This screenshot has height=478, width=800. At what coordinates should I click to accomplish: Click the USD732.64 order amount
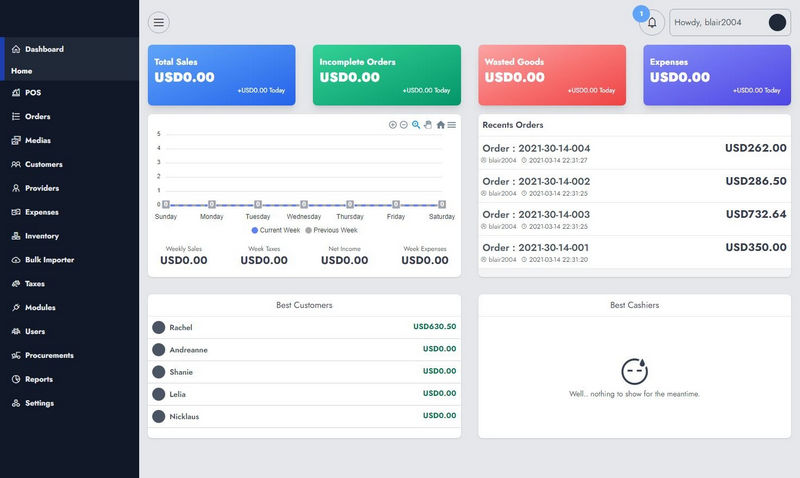coord(756,214)
